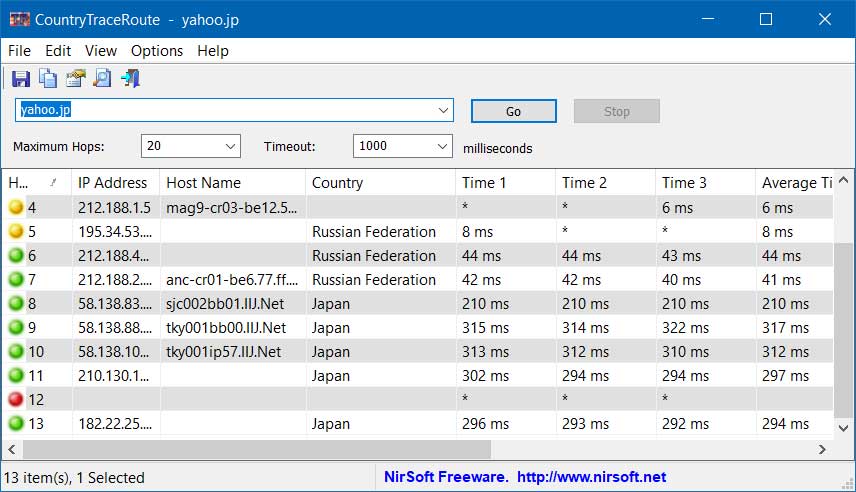Click the yahoo.jp address input field
The height and width of the screenshot is (492, 856).
click(234, 110)
